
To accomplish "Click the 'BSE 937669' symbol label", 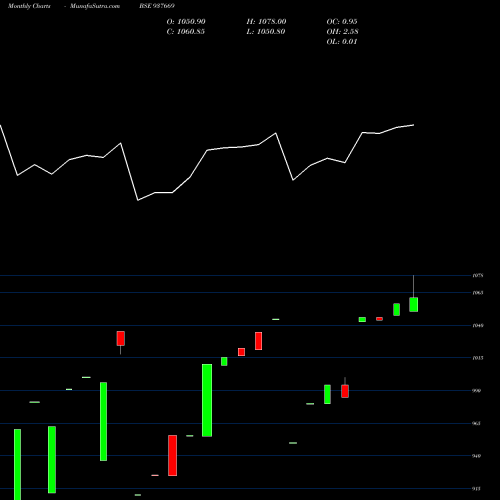I will click(x=157, y=6).
